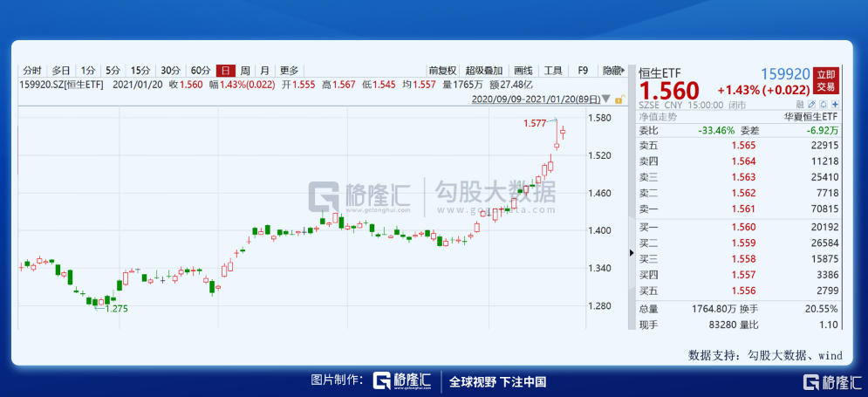Image resolution: width=868 pixels, height=397 pixels.
Task: Click the 卖一 ask row at 1.561
Action: coord(739,209)
